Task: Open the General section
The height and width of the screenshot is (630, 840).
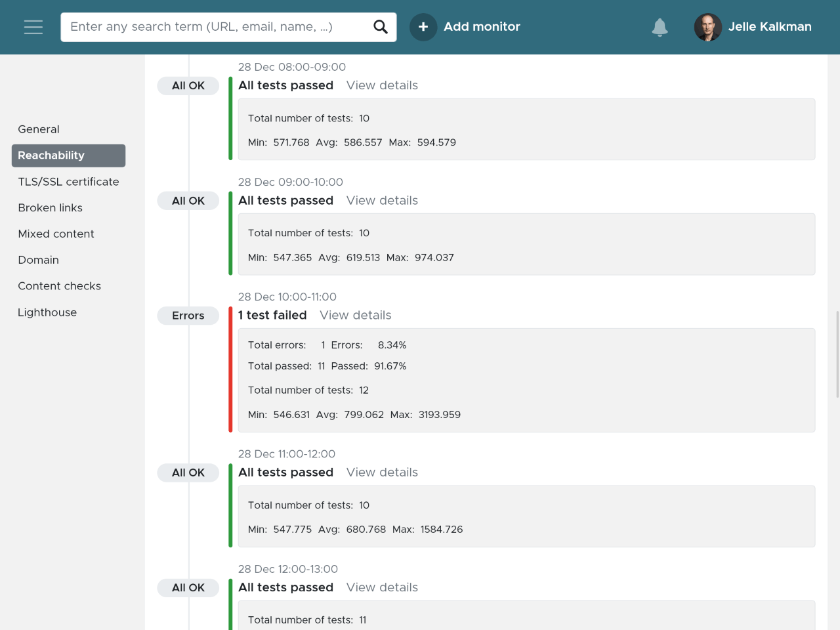Action: [39, 129]
